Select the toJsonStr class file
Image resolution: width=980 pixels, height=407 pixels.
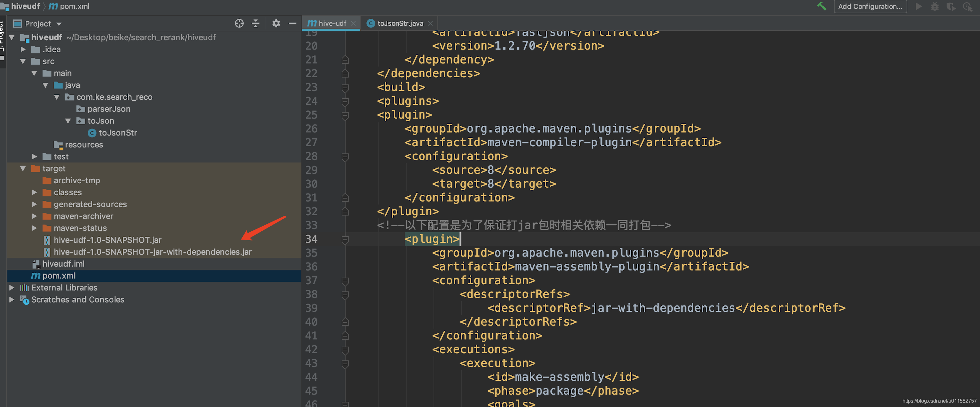point(118,133)
